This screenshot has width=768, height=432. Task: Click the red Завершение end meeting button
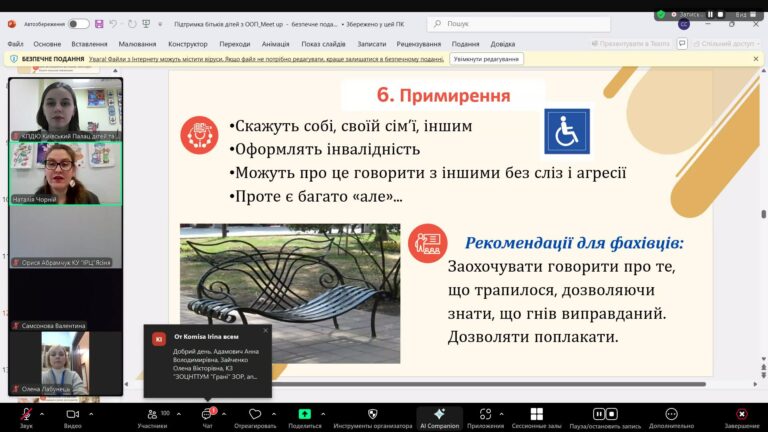741,413
